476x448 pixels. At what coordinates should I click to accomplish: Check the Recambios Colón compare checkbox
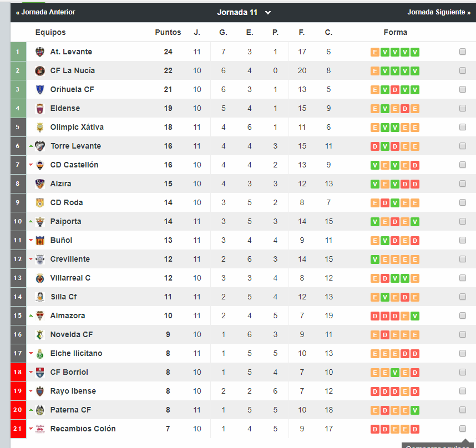[x=463, y=429]
